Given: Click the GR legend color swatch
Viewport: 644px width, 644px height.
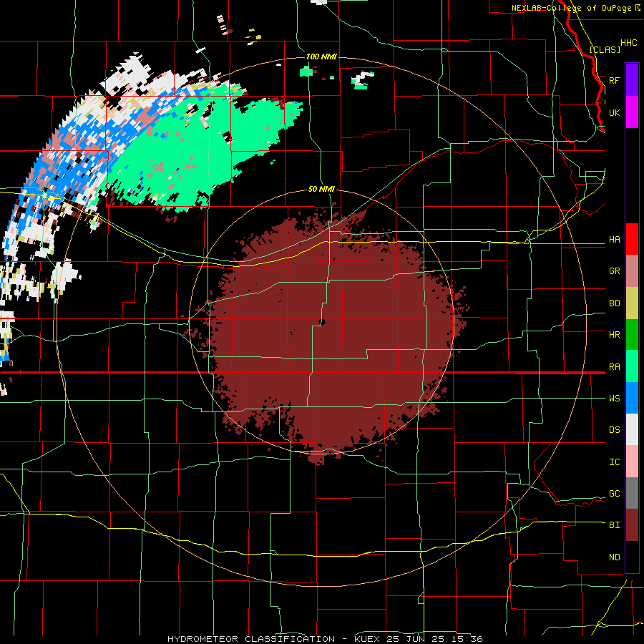Looking at the screenshot, I should point(632,271).
